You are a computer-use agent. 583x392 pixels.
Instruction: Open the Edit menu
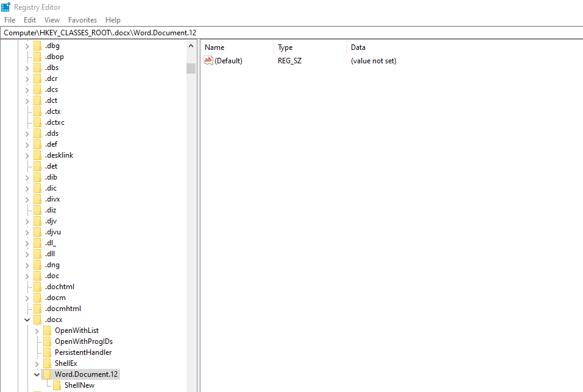click(x=30, y=20)
